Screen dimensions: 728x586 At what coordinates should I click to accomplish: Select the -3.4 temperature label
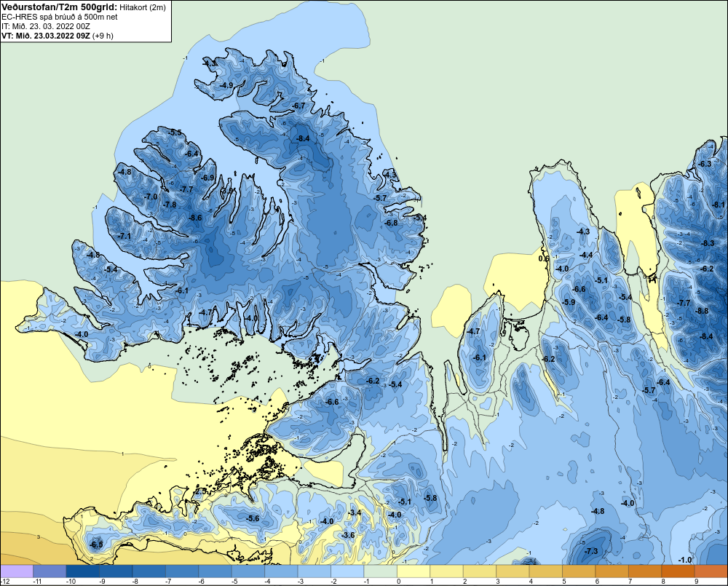tap(355, 512)
